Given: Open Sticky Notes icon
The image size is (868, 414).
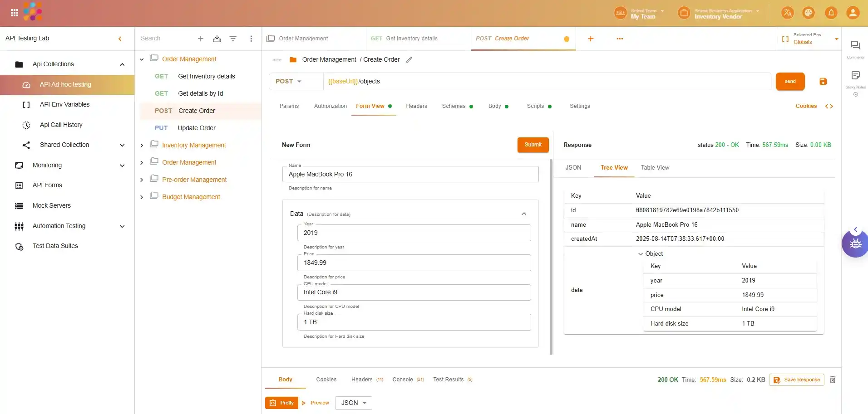Looking at the screenshot, I should click(855, 75).
